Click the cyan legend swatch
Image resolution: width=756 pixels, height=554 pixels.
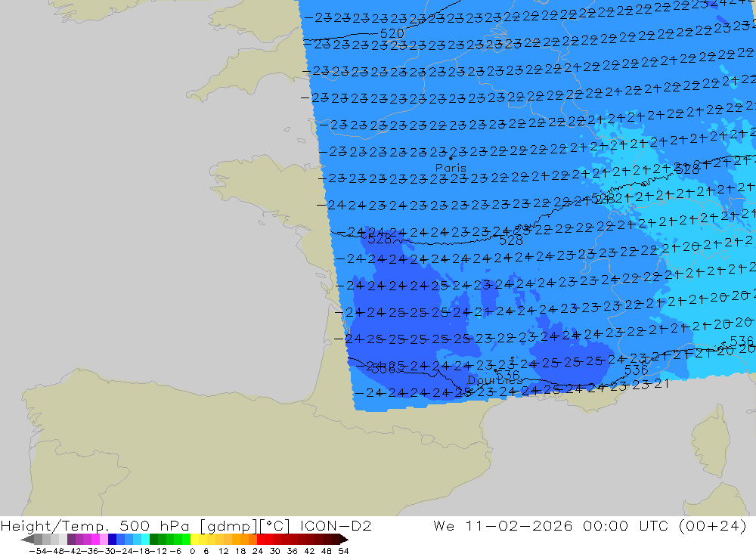145,540
